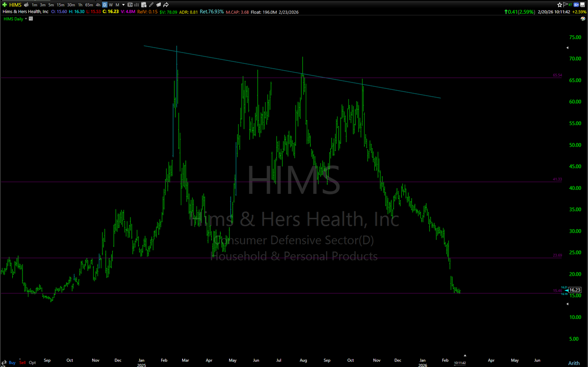
Task: Click the yellow +2.59% readout
Action: [579, 12]
